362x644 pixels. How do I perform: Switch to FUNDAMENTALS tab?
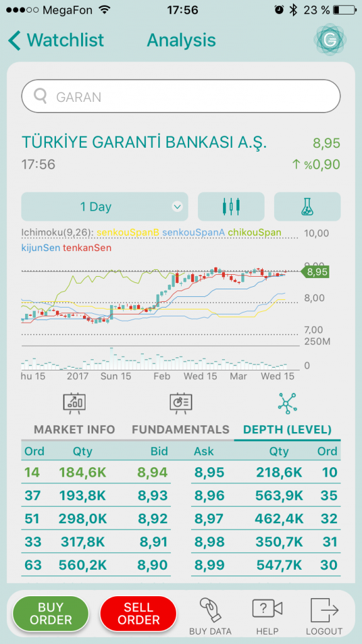[180, 430]
